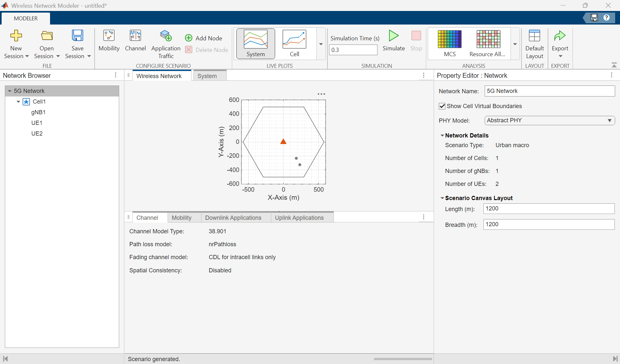Open the Downlink Applications tab

(233, 218)
